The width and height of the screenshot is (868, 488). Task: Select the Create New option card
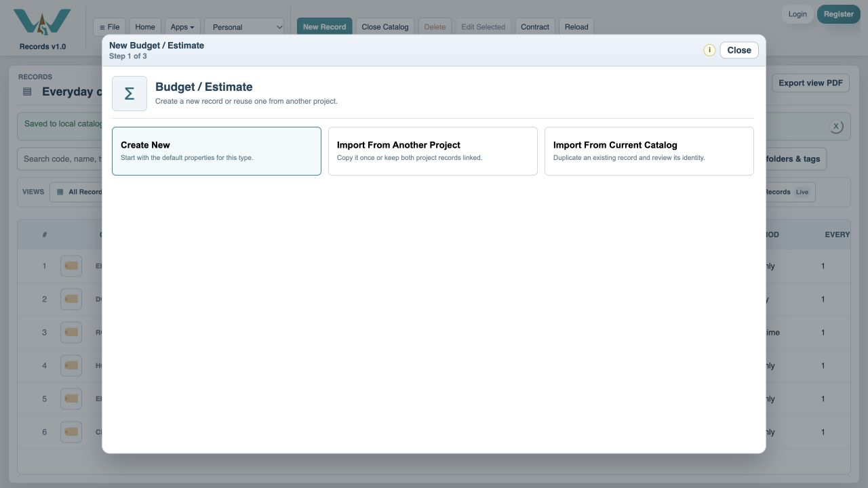click(216, 151)
